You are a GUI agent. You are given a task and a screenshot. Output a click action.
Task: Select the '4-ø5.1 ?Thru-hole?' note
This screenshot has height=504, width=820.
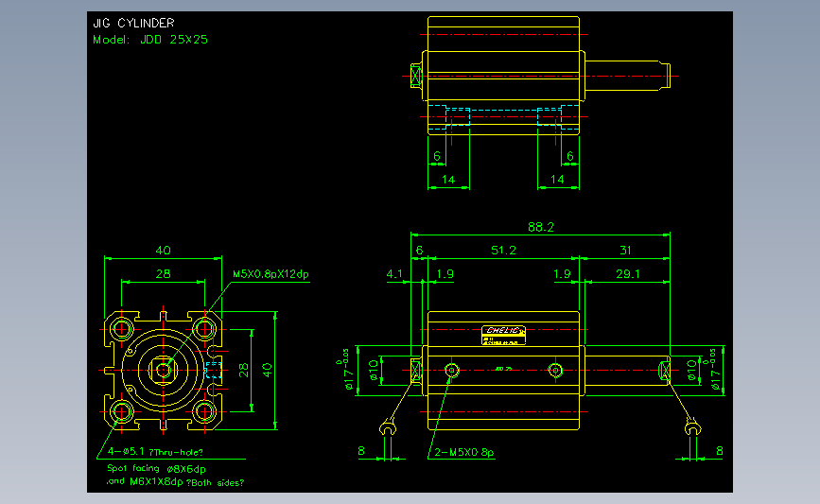tap(155, 452)
